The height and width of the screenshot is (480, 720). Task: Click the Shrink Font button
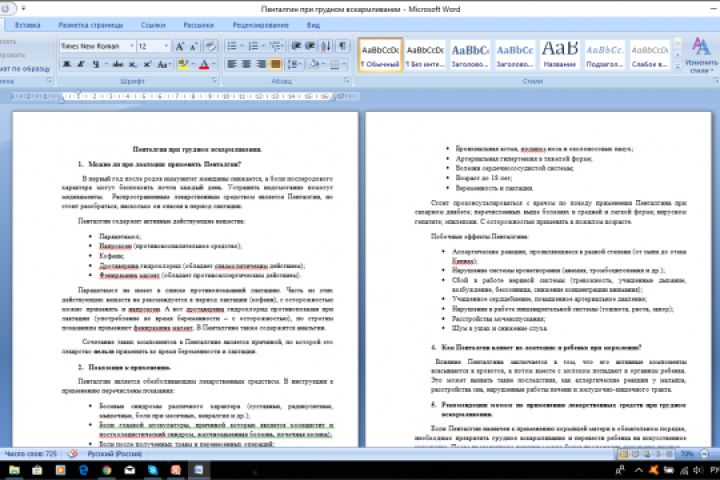pyautogui.click(x=194, y=46)
